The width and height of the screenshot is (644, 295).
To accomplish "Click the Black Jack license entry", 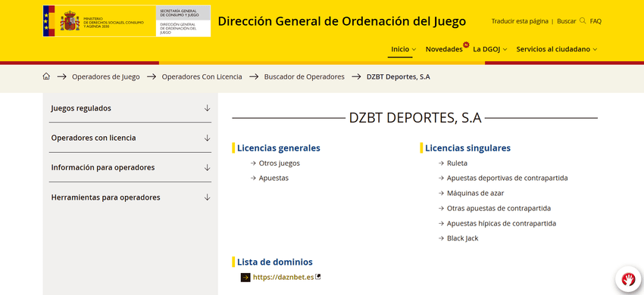I will click(x=462, y=238).
